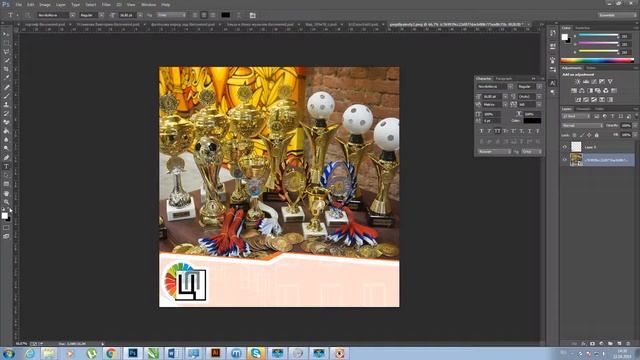Click the Create warped text icon

coord(239,15)
